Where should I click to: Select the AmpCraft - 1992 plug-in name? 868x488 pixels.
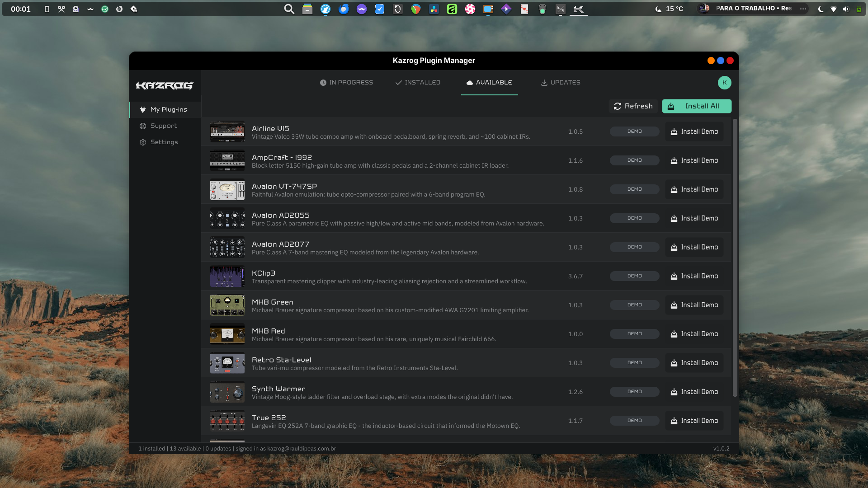point(282,157)
